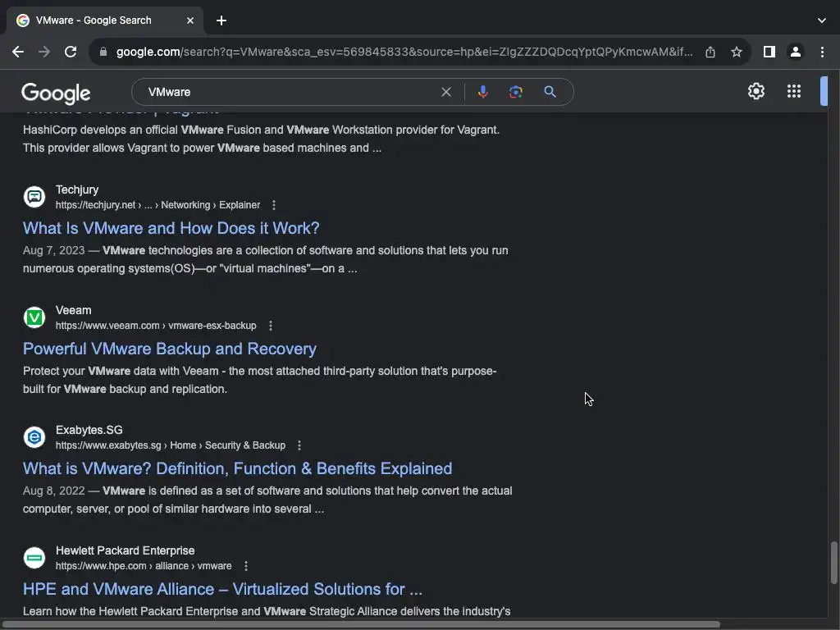Open a new tab with the plus button
Image resolution: width=840 pixels, height=630 pixels.
221,21
